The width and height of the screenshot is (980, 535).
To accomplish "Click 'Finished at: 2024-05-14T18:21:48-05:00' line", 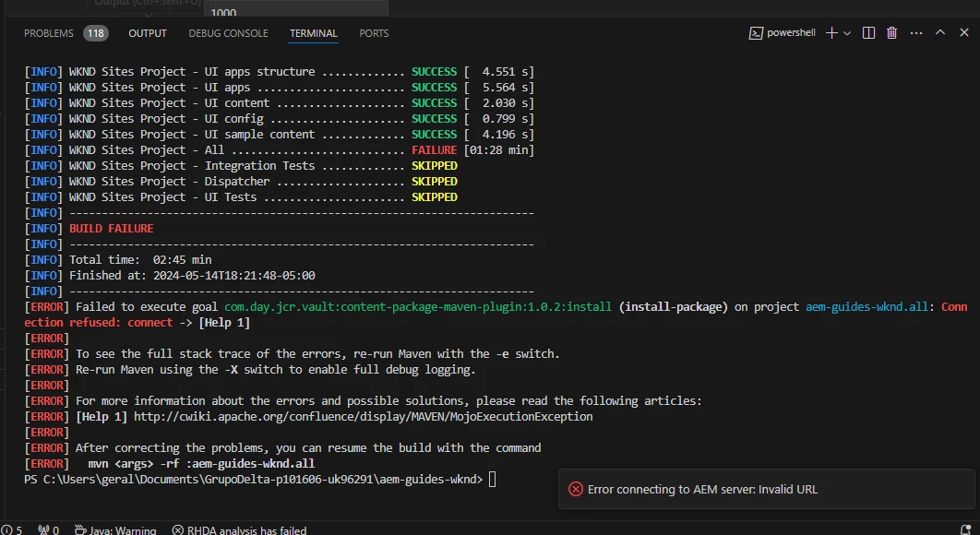I will coord(192,275).
